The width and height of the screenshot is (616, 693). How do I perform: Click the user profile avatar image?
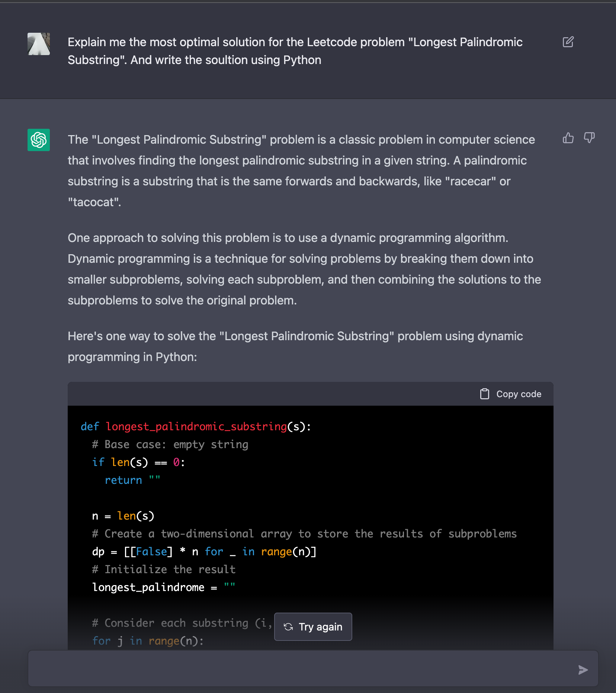(38, 44)
